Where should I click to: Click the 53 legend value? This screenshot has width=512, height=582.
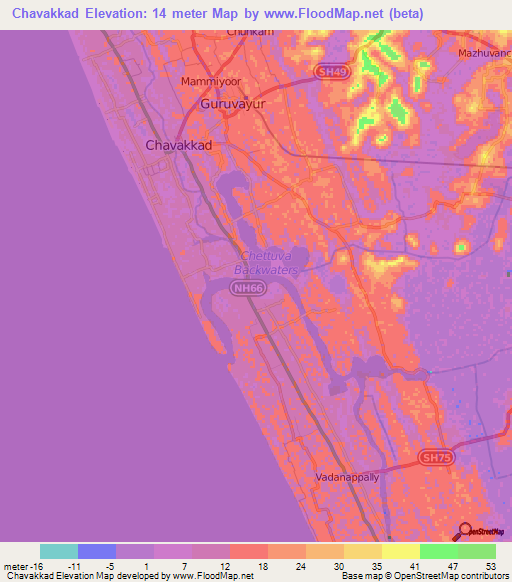tap(491, 567)
